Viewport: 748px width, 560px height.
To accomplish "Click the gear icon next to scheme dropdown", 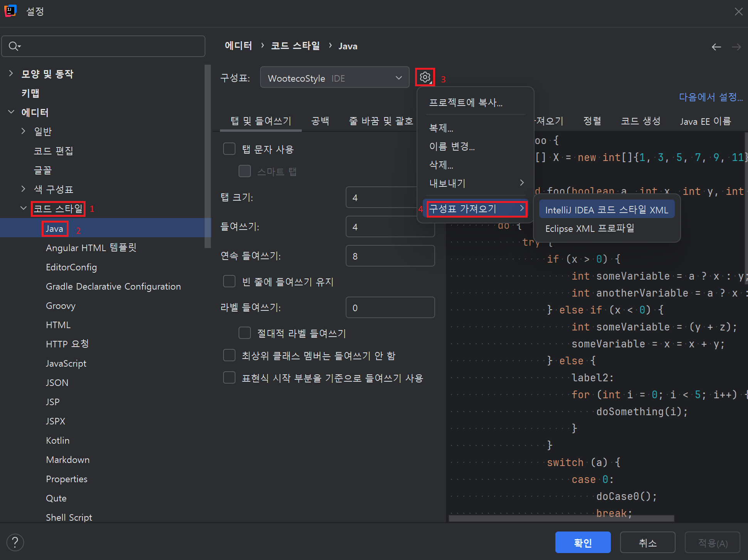I will [x=425, y=77].
